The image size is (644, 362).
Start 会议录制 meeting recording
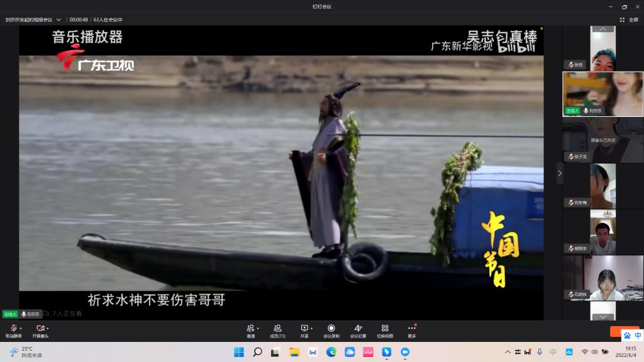coord(331,328)
